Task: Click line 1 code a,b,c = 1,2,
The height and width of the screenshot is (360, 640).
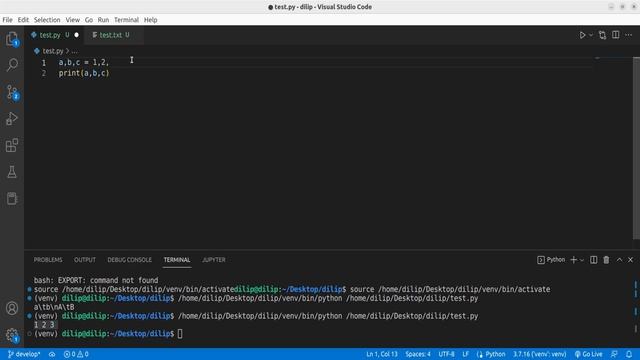Action: click(x=84, y=62)
